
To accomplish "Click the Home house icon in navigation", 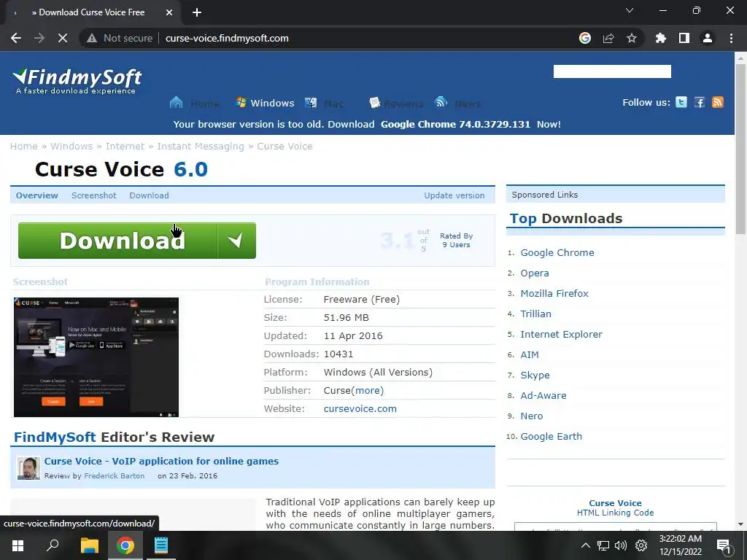I will click(x=177, y=102).
